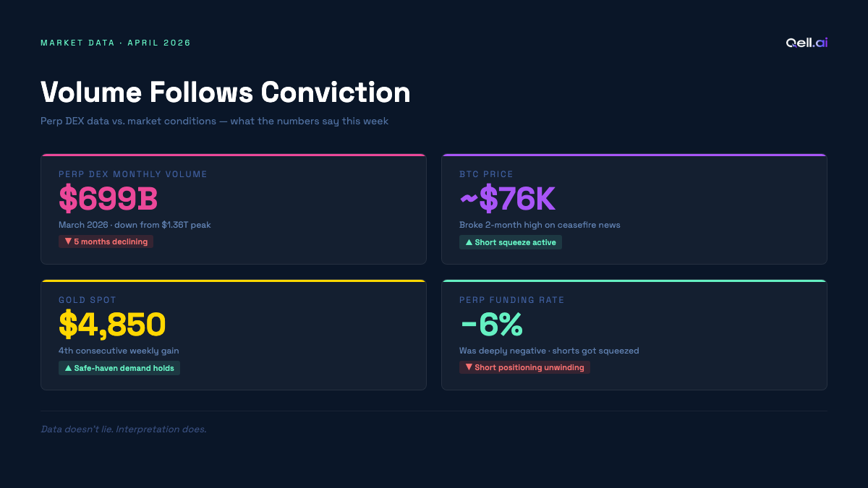Click the Qell.ai logo
The height and width of the screenshot is (488, 868).
(x=807, y=43)
